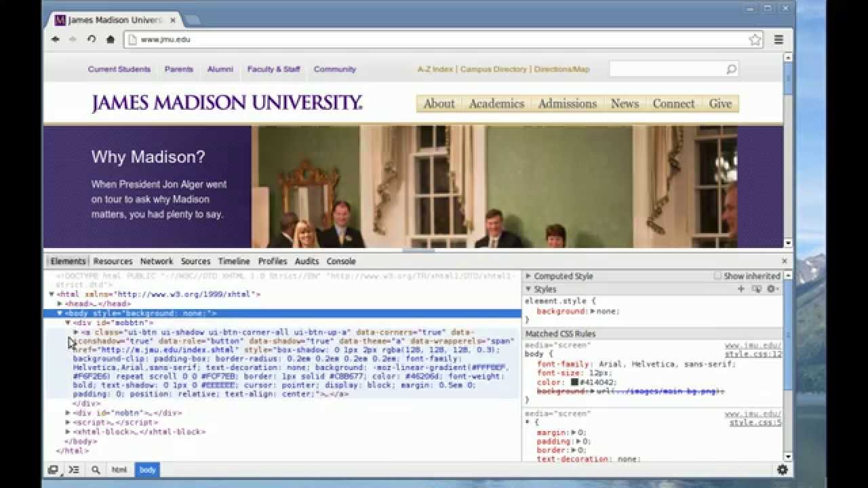Click the address bar showing www.jmu.edu
Image resolution: width=868 pixels, height=488 pixels.
pos(444,39)
